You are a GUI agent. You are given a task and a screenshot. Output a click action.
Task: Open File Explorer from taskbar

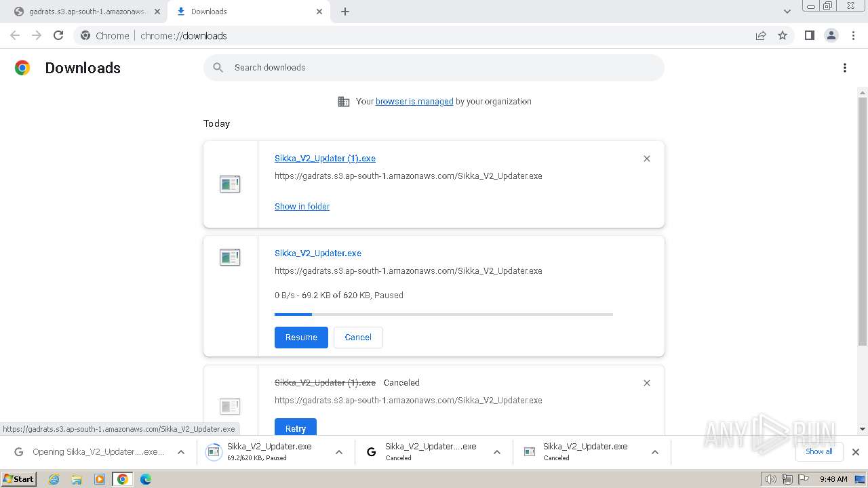(x=77, y=479)
